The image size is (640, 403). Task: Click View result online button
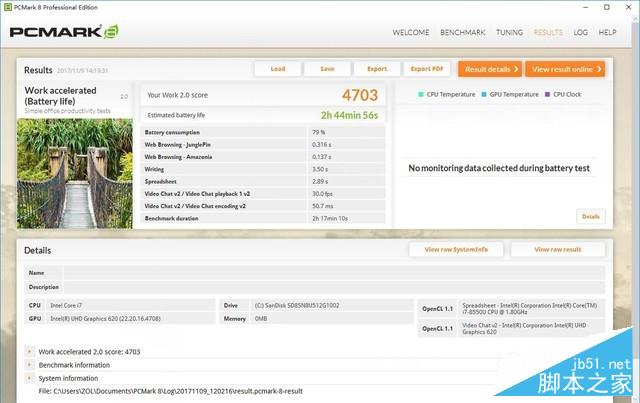(565, 69)
